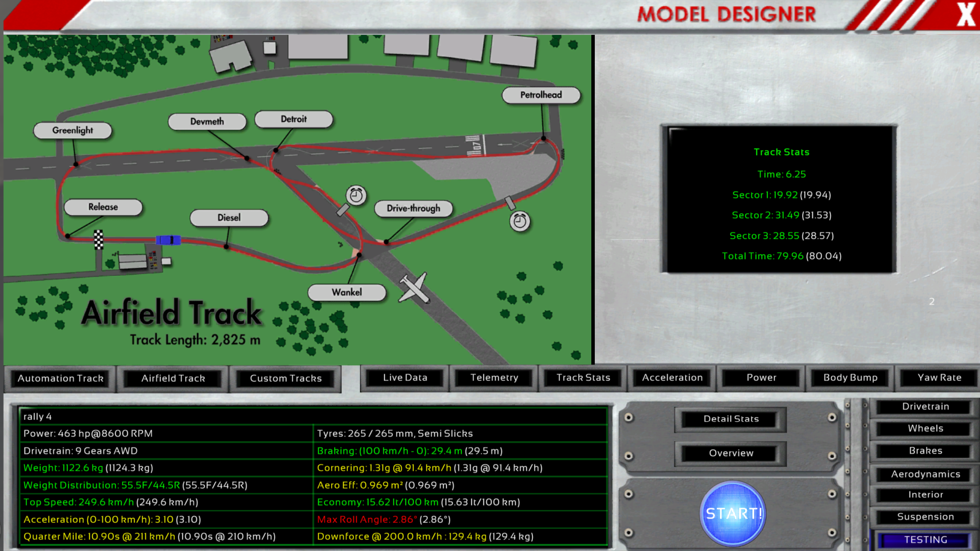The width and height of the screenshot is (980, 551).
Task: Show the Overview panel
Action: coord(730,454)
